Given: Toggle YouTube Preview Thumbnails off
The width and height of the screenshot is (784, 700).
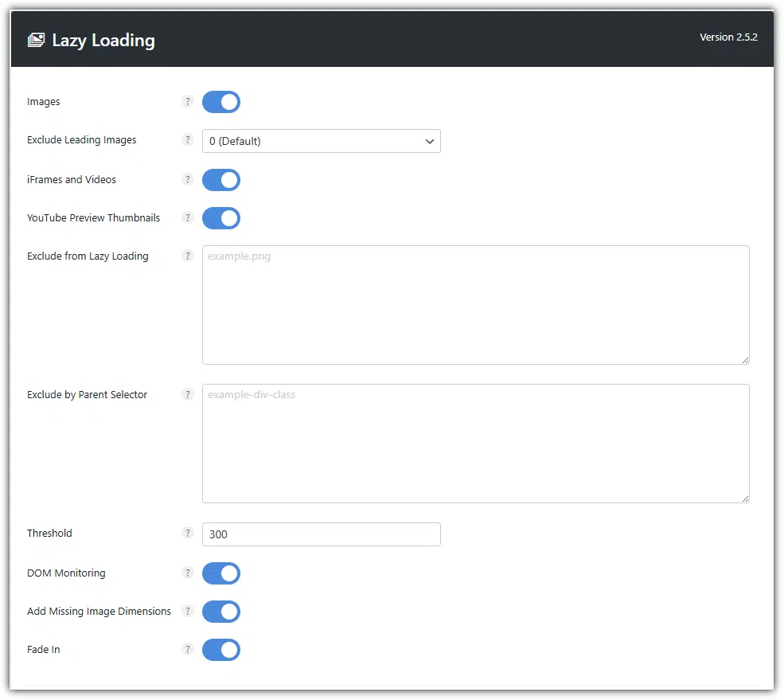Looking at the screenshot, I should pos(221,218).
